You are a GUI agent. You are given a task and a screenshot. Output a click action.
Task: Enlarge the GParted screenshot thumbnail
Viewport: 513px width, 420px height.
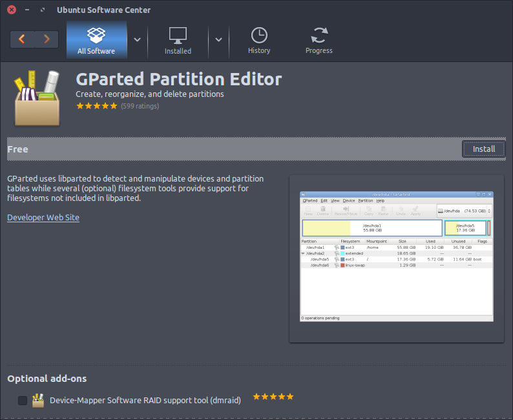click(x=397, y=257)
